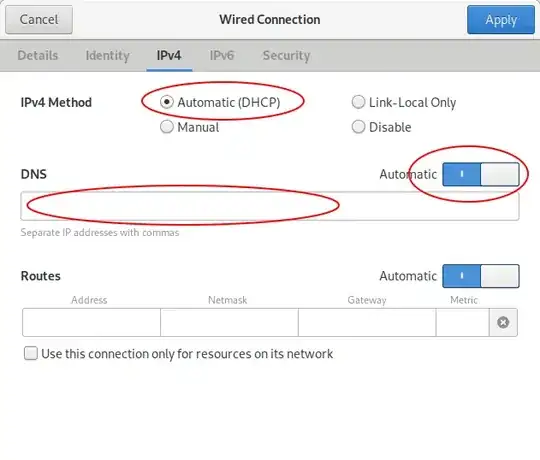Click the route Gateway field
The height and width of the screenshot is (460, 540).
click(367, 322)
